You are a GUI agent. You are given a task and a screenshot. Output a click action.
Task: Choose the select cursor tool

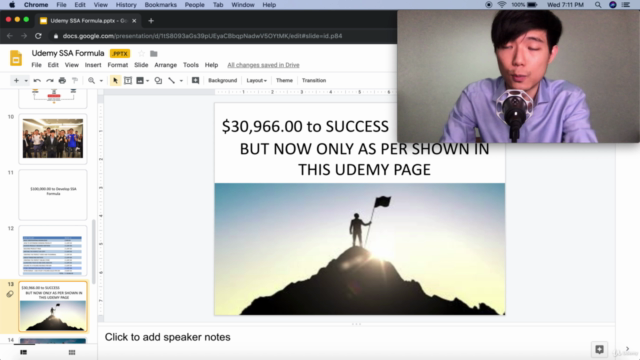(x=115, y=80)
